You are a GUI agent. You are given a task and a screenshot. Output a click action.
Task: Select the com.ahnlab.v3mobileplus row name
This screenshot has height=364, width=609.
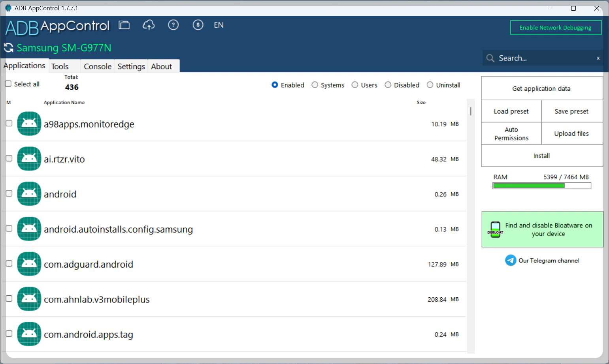click(97, 300)
